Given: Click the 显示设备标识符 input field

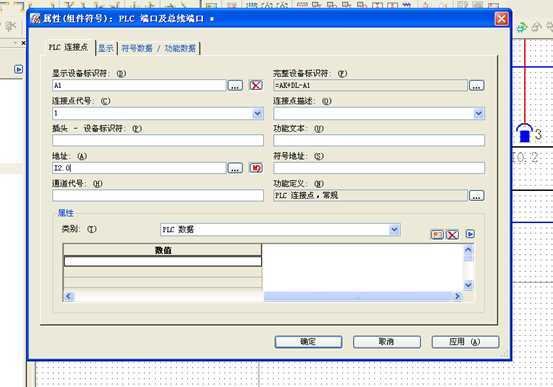Looking at the screenshot, I should coord(139,85).
